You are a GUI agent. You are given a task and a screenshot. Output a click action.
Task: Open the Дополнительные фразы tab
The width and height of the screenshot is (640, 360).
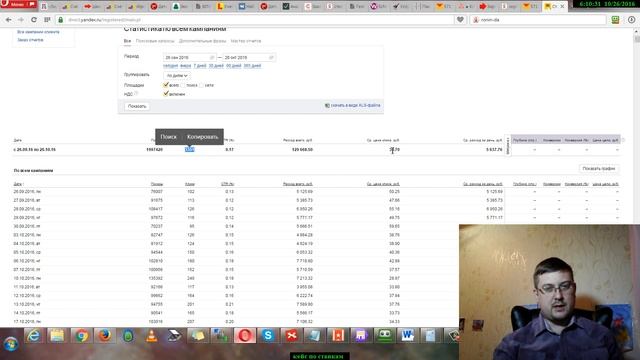click(202, 41)
